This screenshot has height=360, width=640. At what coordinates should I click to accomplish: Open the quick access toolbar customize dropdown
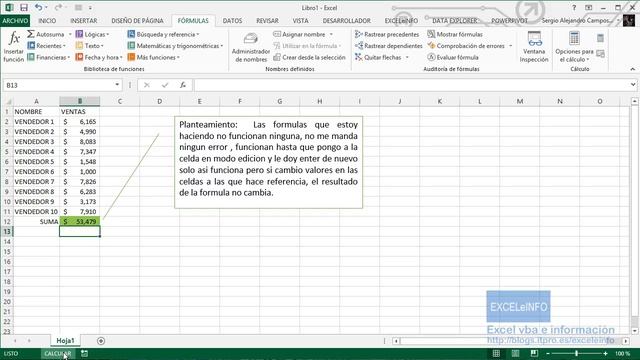click(90, 7)
